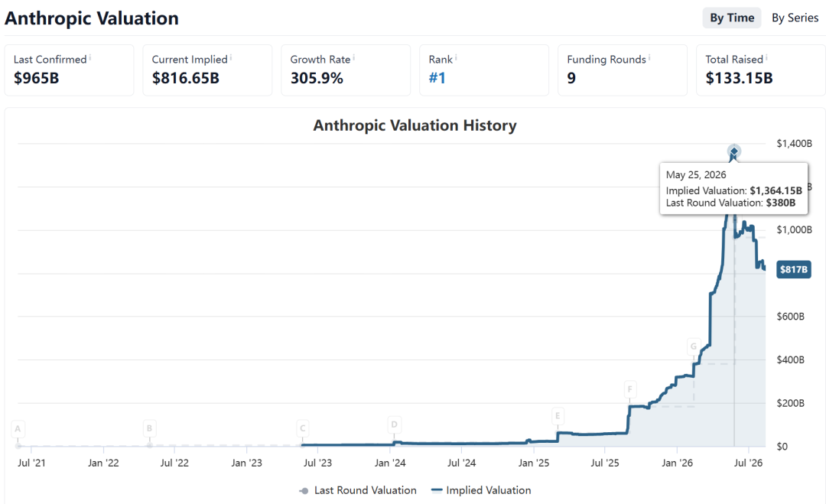Click the info icon beside Total Raised
The image size is (826, 504).
pos(766,57)
